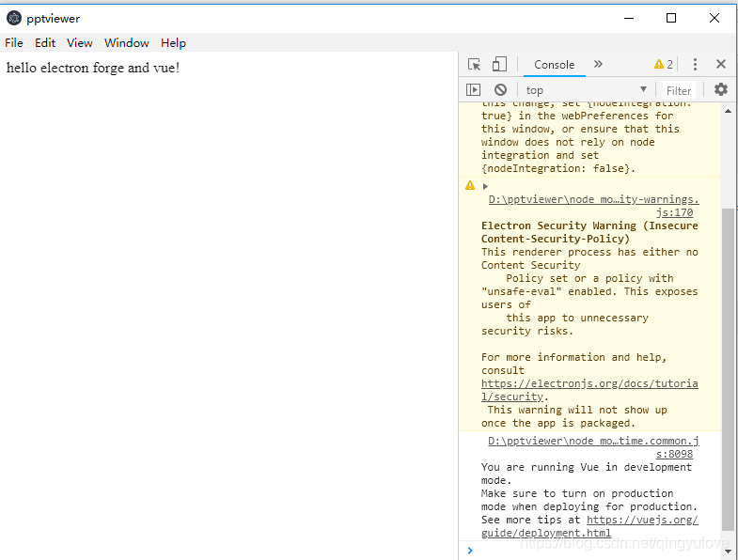Open the File menu
Image resolution: width=738 pixels, height=560 pixels.
coord(14,43)
